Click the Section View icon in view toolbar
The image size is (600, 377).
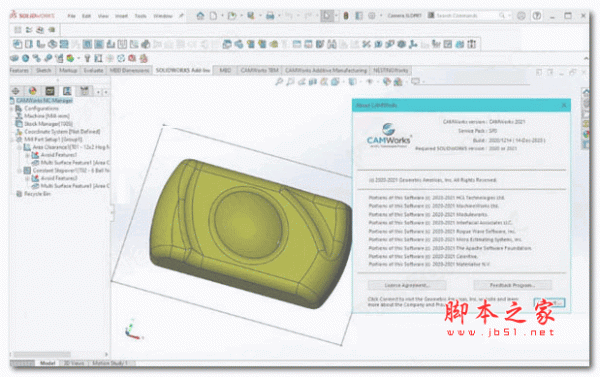click(x=313, y=82)
